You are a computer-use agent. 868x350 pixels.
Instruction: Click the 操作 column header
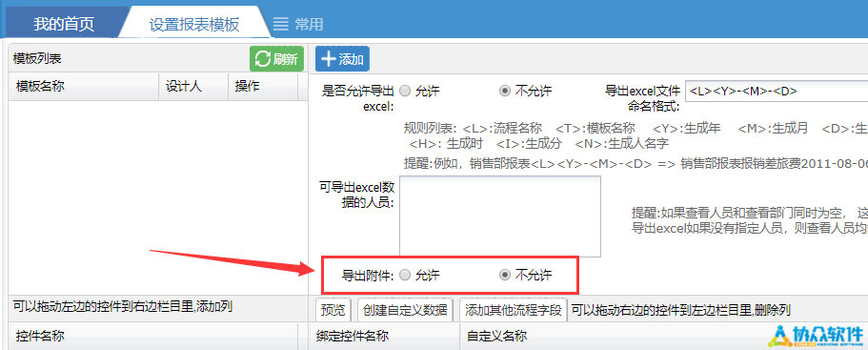(x=262, y=87)
